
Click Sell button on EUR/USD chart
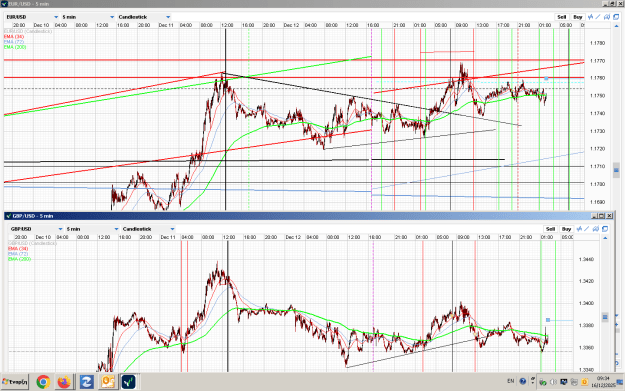click(x=562, y=17)
